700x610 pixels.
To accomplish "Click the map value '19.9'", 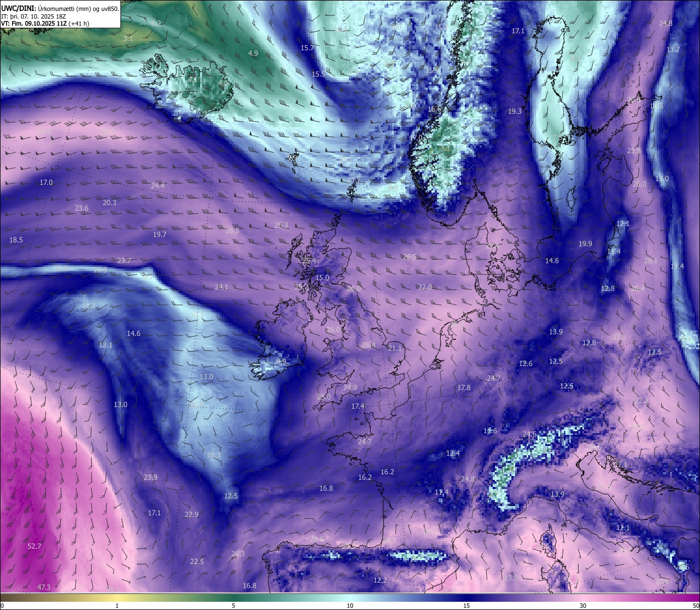I will click(585, 244).
